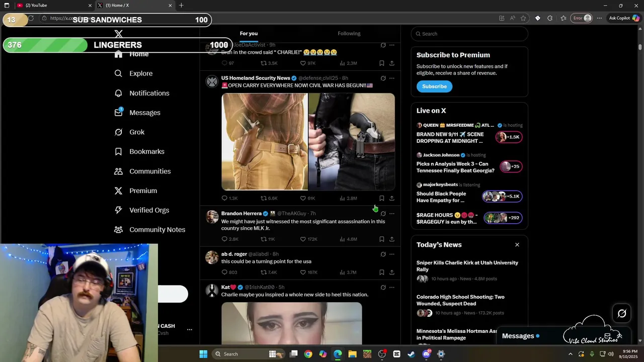Open Community Notes in the sidebar
This screenshot has width=644, height=362.
pyautogui.click(x=149, y=230)
